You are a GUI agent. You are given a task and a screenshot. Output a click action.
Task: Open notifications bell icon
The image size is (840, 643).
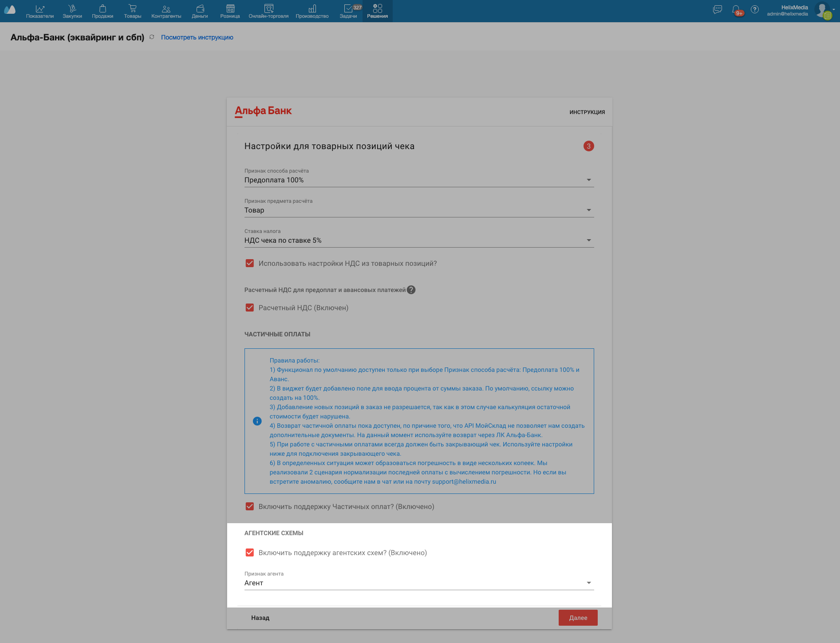[x=736, y=10]
